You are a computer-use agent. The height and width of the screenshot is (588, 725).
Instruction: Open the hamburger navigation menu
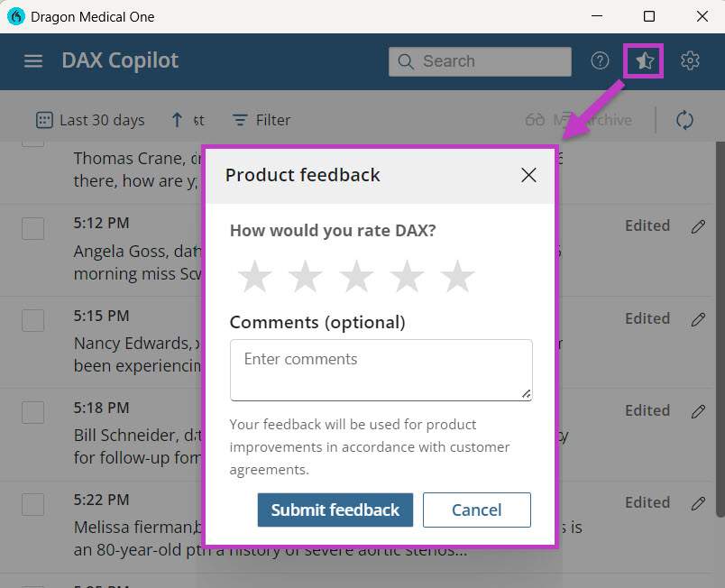coord(33,61)
